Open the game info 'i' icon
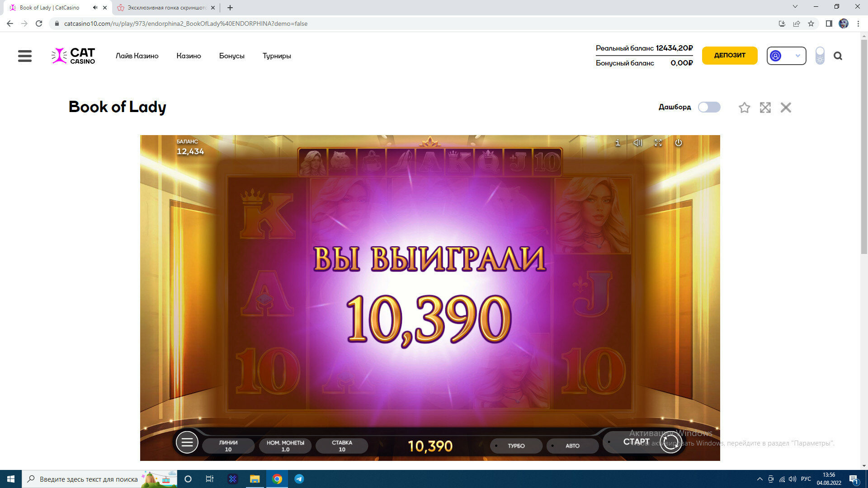868x488 pixels. tap(618, 143)
